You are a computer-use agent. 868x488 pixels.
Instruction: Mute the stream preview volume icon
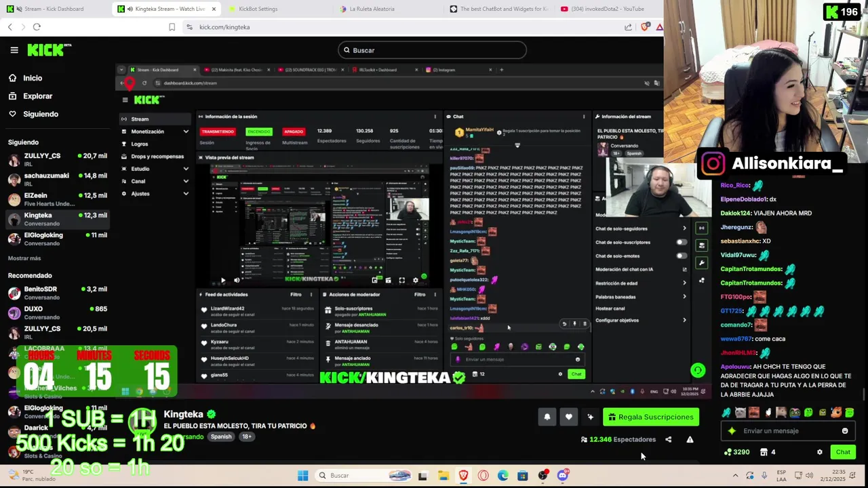pos(237,280)
